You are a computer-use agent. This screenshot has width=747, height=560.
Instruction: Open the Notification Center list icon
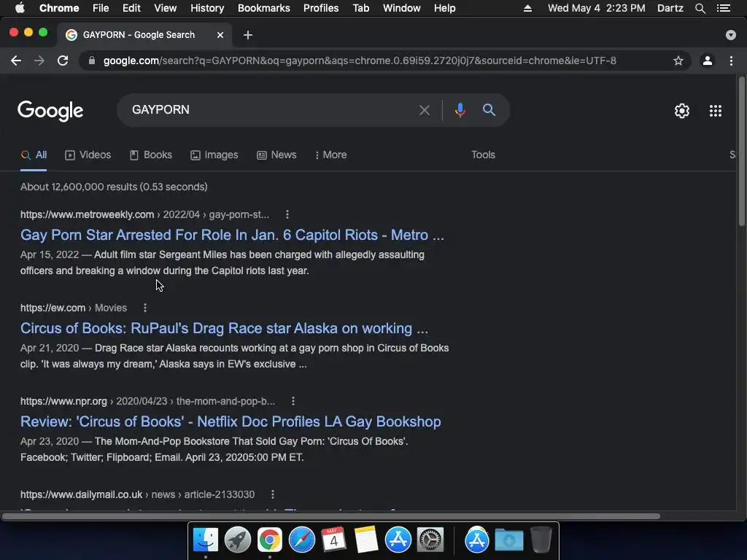(x=723, y=8)
